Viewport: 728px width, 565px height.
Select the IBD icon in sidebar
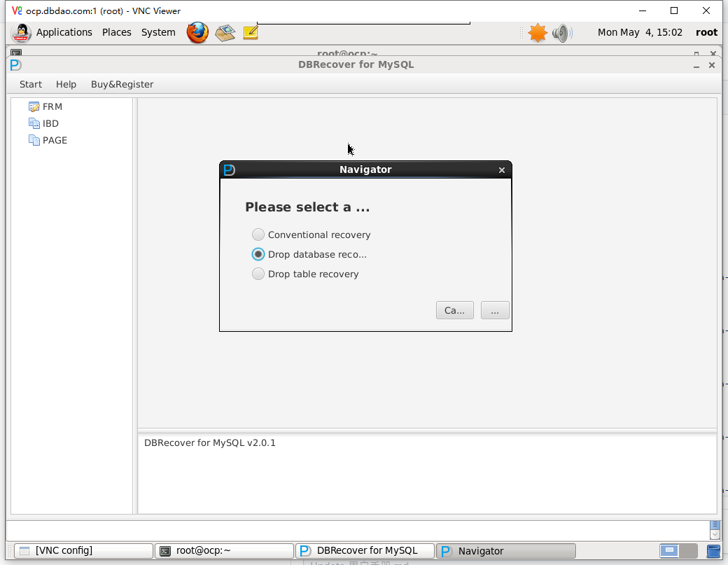(34, 123)
